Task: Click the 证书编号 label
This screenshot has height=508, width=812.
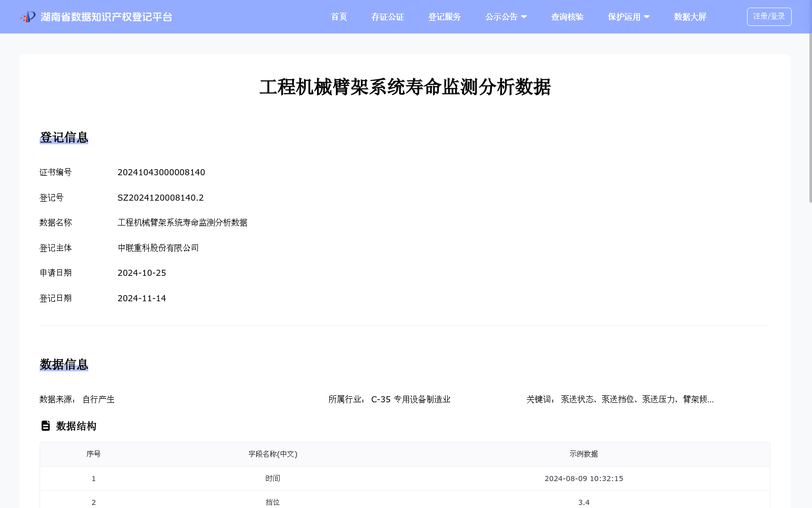Action: click(x=56, y=172)
